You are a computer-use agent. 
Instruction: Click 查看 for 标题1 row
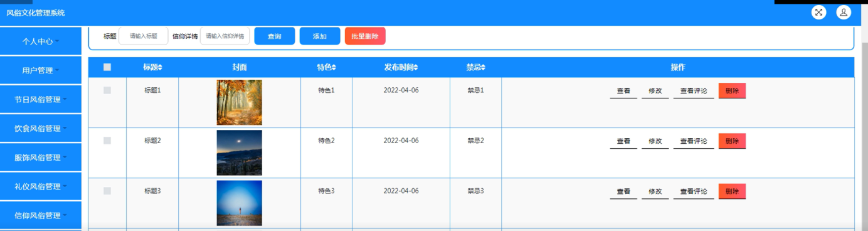point(623,91)
